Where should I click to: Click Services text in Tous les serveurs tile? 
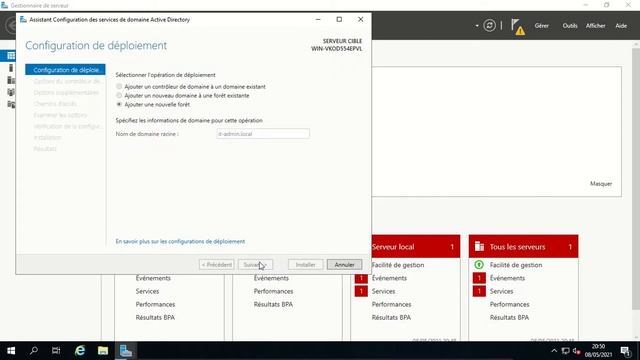(x=501, y=291)
